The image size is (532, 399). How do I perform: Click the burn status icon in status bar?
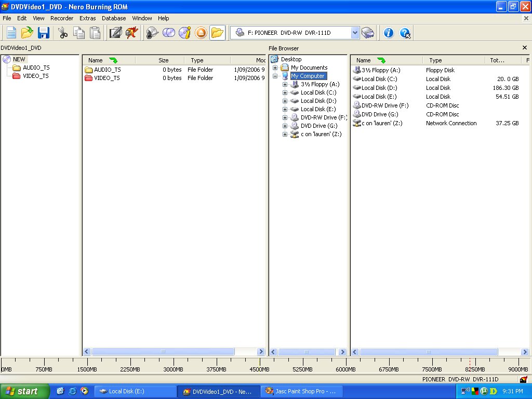(524, 379)
